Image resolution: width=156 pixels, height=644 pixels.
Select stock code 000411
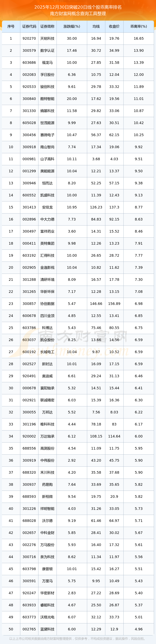29,243
